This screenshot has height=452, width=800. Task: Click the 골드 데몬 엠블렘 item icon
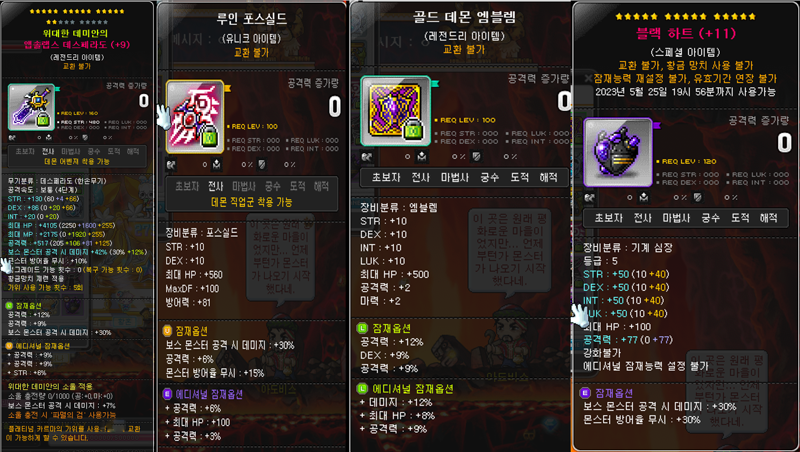[x=395, y=111]
